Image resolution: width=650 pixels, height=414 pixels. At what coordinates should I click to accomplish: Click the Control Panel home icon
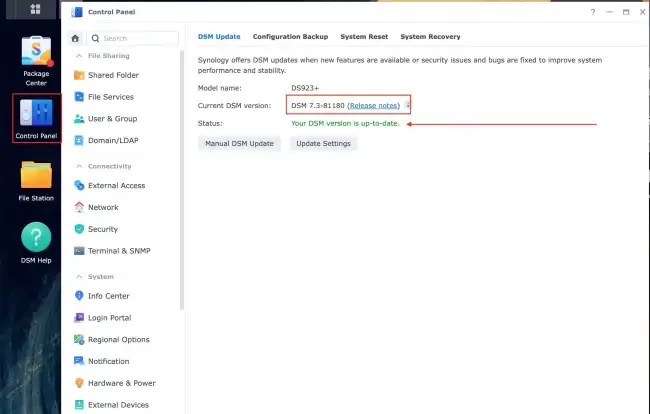(x=75, y=39)
